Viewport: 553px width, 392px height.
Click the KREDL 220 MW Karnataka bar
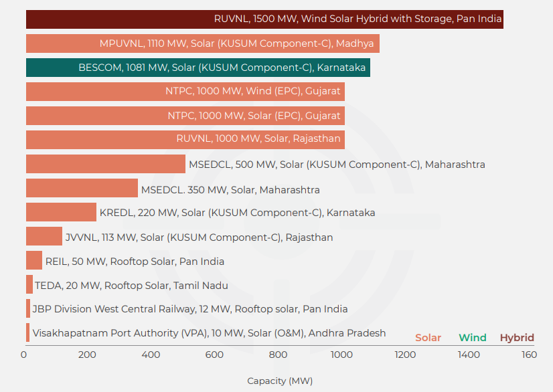coord(61,213)
